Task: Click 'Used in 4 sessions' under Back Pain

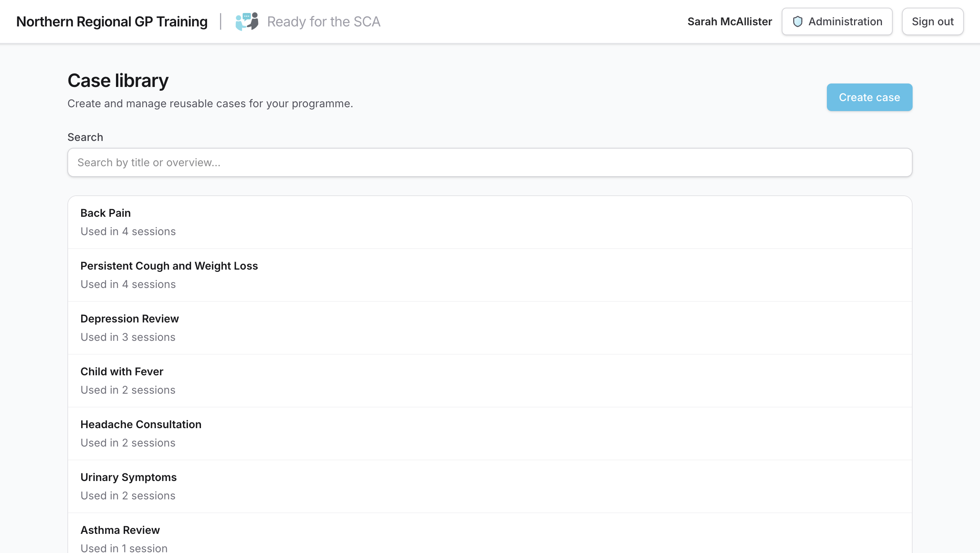Action: pos(128,231)
